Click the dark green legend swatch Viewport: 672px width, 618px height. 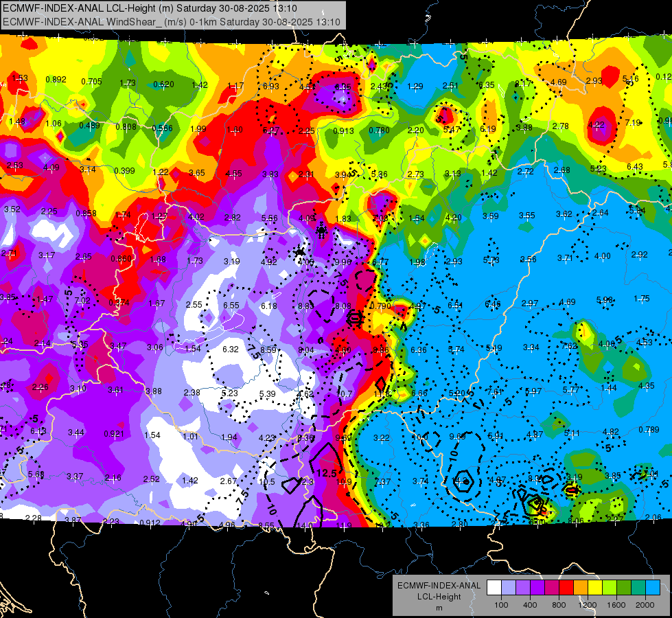pyautogui.click(x=623, y=588)
